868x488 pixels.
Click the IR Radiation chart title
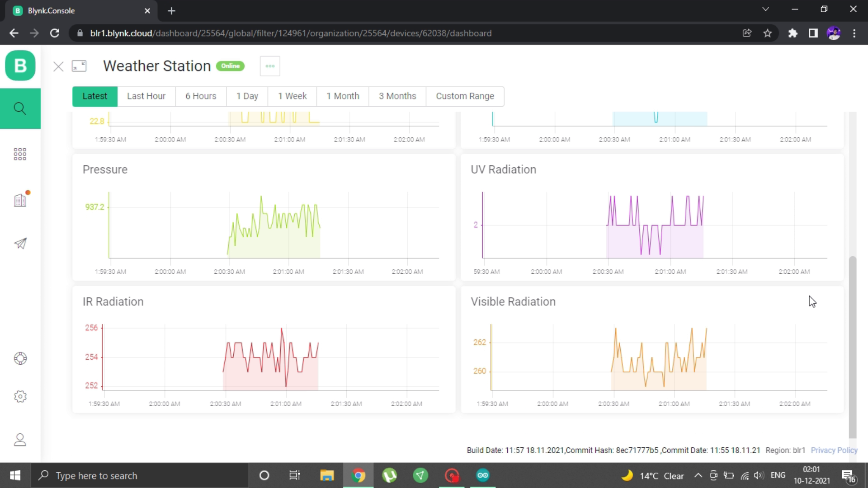pos(113,301)
